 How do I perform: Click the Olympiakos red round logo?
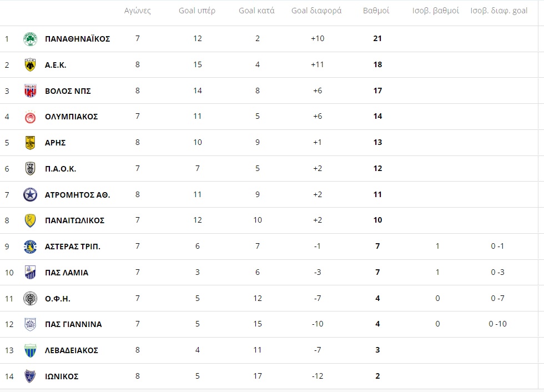[x=30, y=117]
